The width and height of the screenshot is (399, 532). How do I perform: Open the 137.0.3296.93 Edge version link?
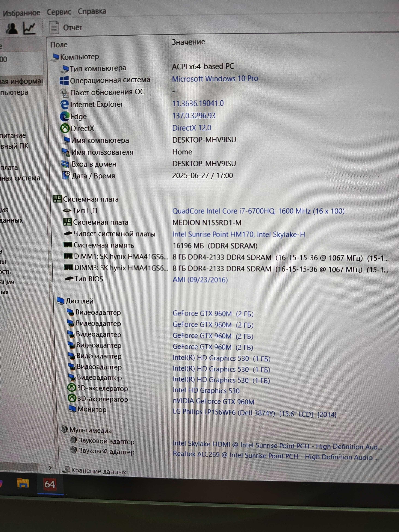coord(194,116)
